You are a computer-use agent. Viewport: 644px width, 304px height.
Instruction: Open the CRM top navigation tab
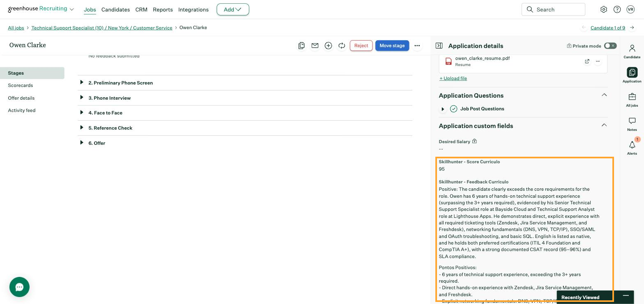point(141,9)
